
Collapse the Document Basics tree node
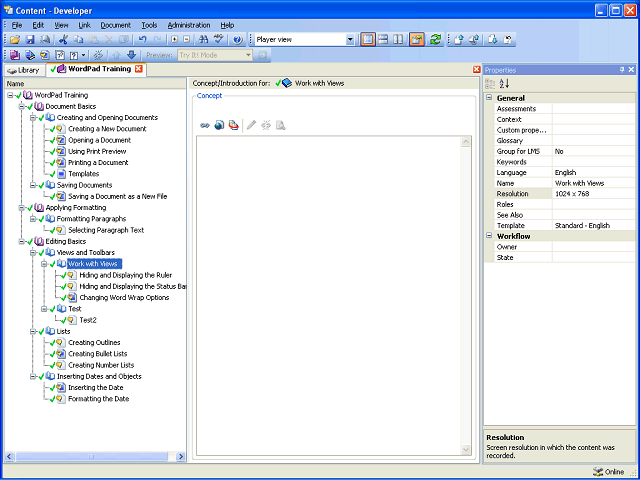tap(22, 107)
